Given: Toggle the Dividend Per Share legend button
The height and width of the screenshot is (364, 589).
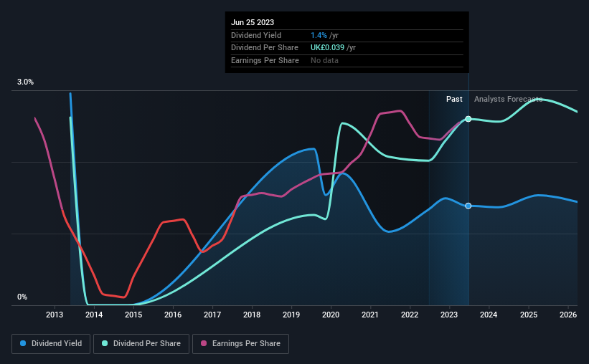Looking at the screenshot, I should tap(141, 344).
